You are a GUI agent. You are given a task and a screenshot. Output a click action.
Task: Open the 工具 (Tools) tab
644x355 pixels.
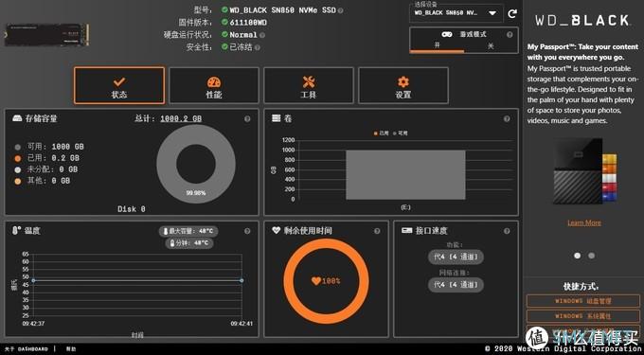click(x=309, y=85)
